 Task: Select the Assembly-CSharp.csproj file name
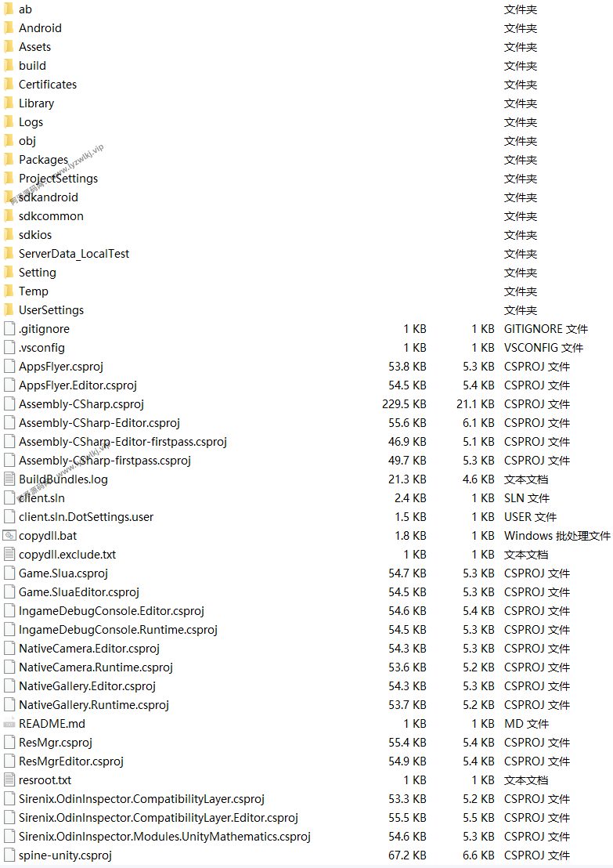81,404
